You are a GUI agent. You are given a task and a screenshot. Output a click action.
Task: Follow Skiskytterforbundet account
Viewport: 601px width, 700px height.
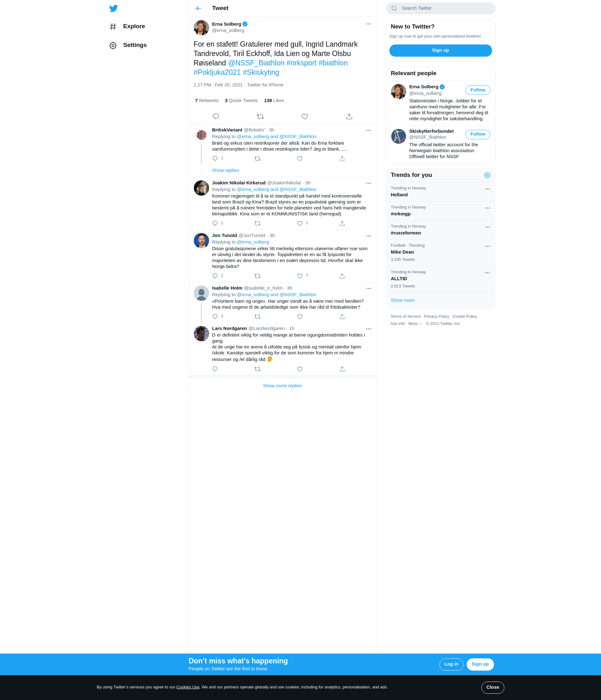point(478,135)
